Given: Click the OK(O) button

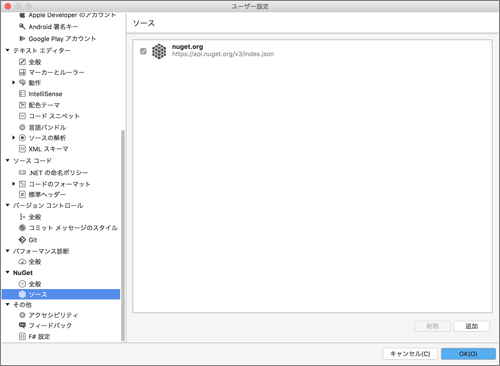Looking at the screenshot, I should coord(468,354).
